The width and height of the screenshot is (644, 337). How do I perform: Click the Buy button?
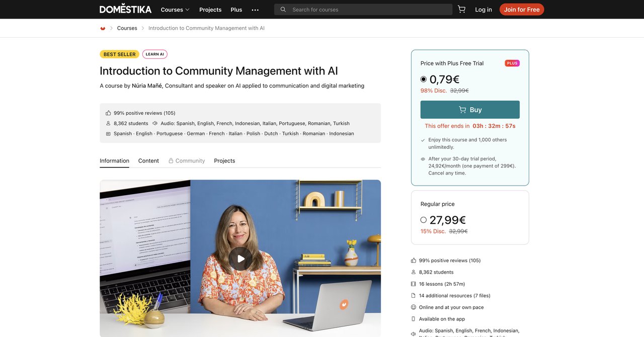pyautogui.click(x=470, y=110)
